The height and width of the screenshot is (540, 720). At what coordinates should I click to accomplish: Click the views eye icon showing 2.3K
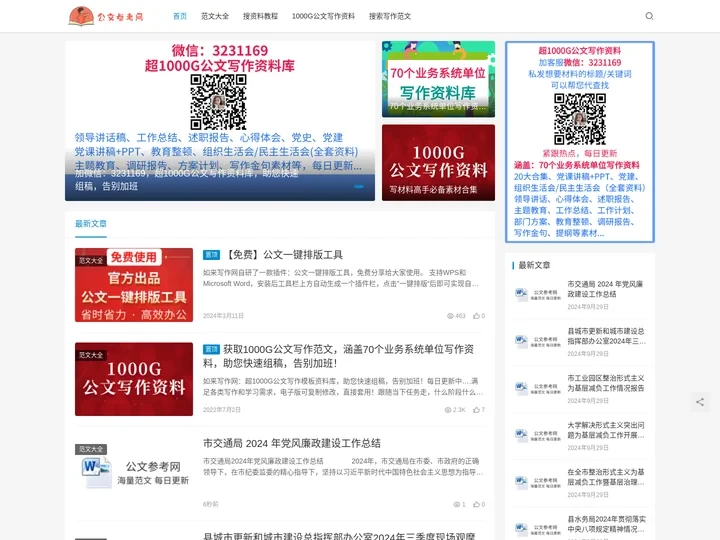(448, 410)
